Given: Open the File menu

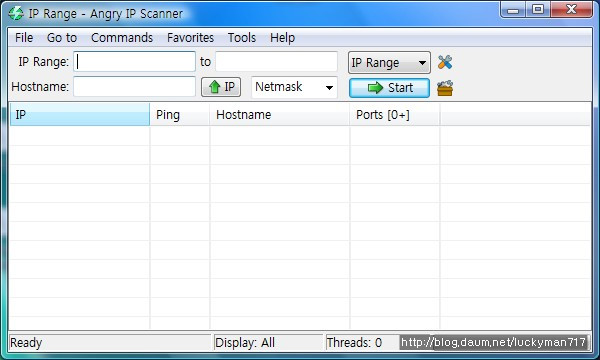Looking at the screenshot, I should click(x=24, y=37).
